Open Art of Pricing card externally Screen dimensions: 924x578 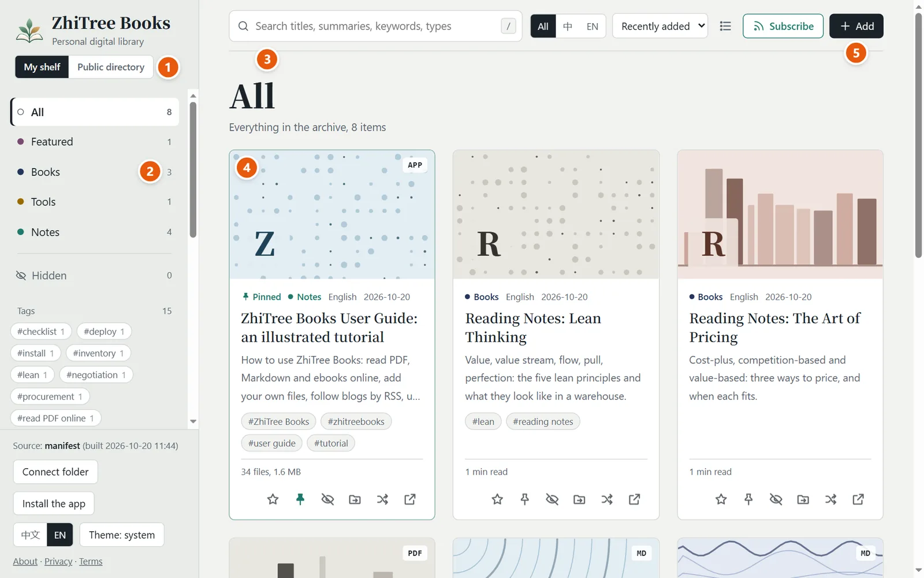[x=858, y=499]
